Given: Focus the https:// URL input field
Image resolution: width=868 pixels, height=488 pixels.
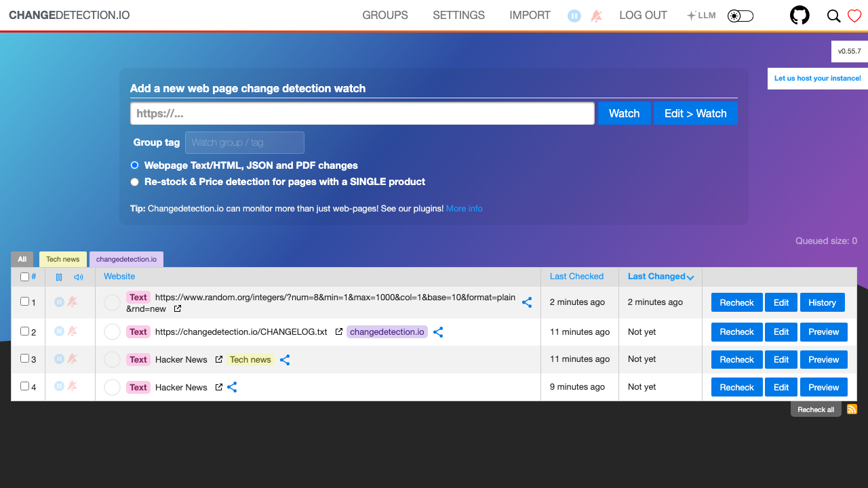Looking at the screenshot, I should click(x=362, y=113).
